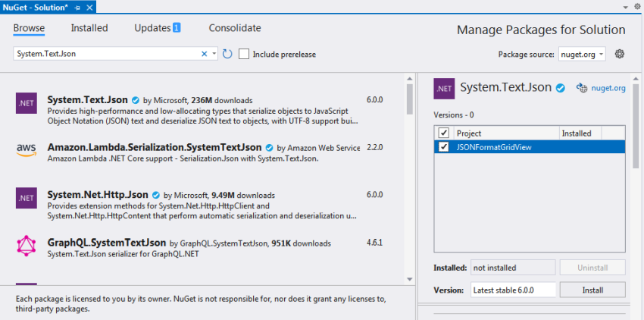This screenshot has height=320, width=644.
Task: Click the pin icon on NuGet tab
Action: click(77, 8)
